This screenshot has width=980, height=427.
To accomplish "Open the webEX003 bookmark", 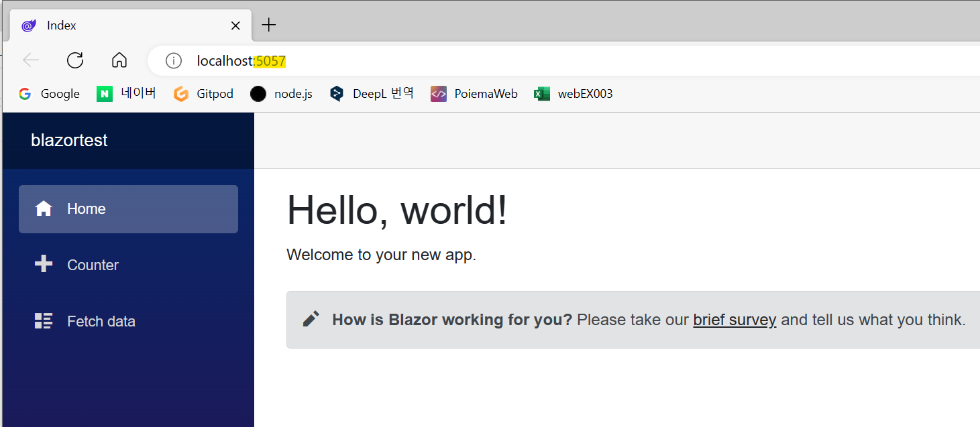I will (x=574, y=94).
